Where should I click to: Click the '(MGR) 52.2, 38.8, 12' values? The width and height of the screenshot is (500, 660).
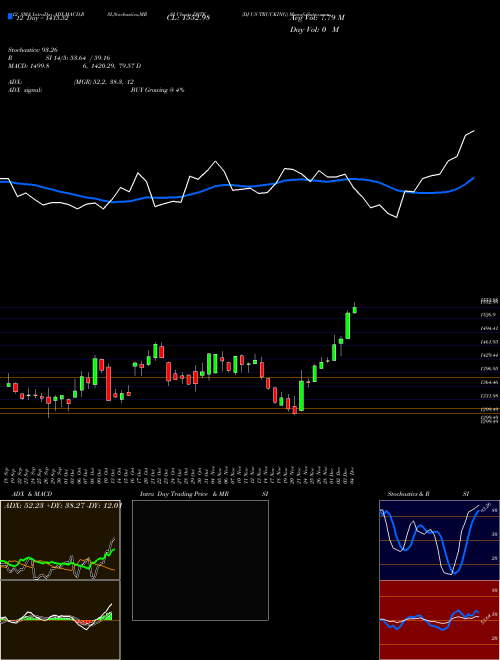point(104,82)
